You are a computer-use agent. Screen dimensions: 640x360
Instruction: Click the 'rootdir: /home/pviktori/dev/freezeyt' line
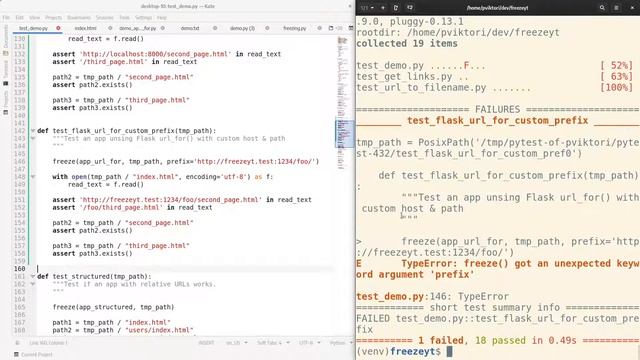point(458,33)
